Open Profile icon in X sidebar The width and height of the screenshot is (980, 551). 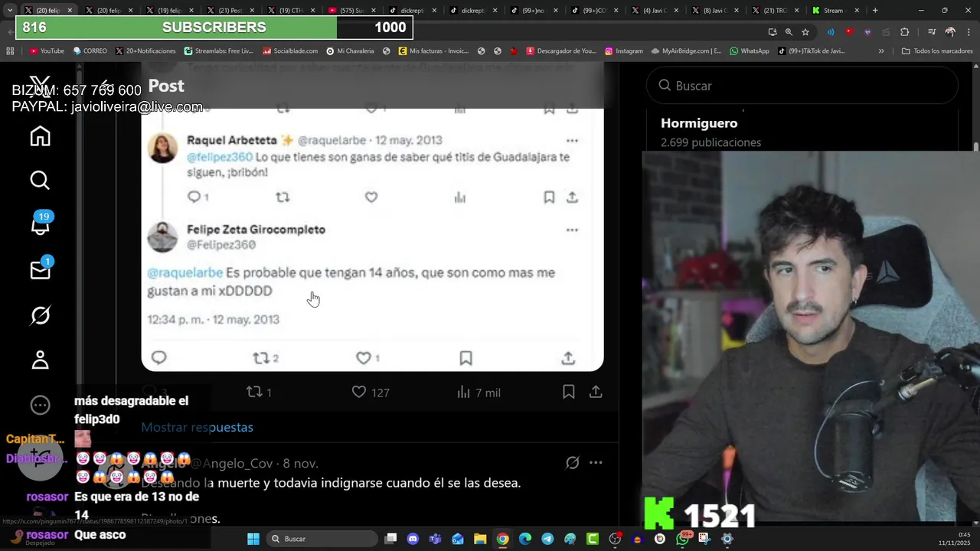pyautogui.click(x=40, y=360)
